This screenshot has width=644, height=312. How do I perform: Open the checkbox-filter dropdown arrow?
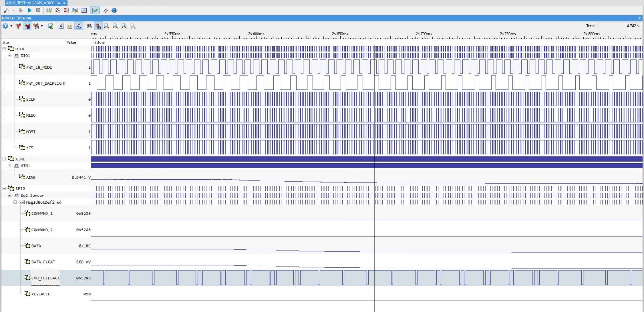[x=41, y=26]
